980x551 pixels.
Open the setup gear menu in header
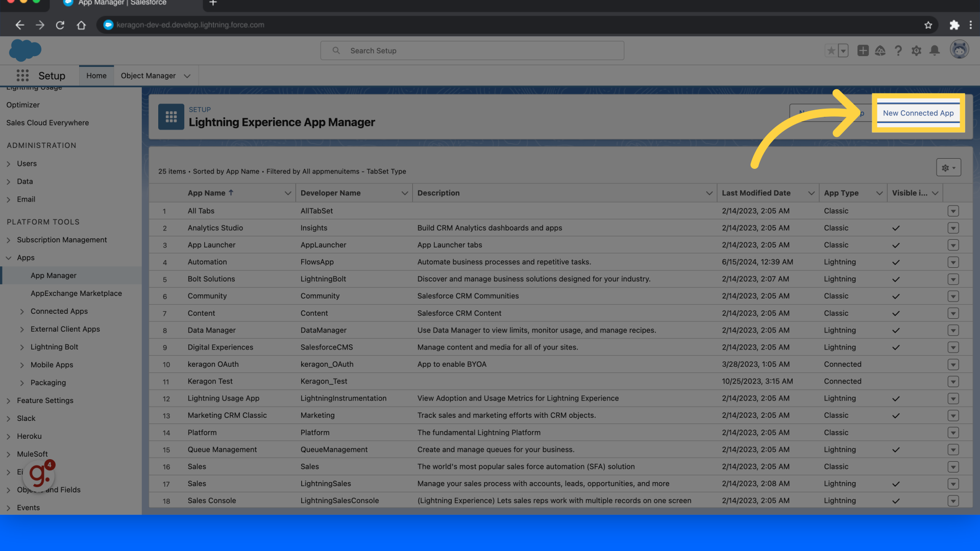[x=916, y=51]
